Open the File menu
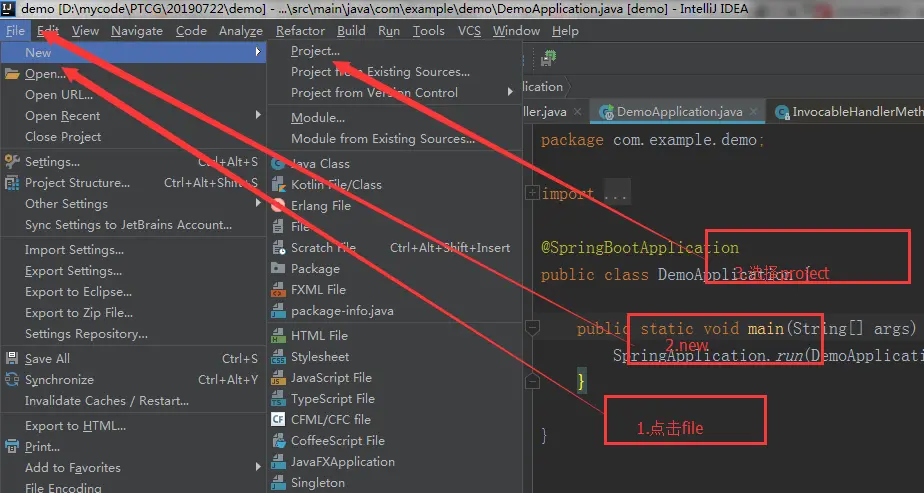Screen dimensions: 924x493 pyautogui.click(x=15, y=31)
